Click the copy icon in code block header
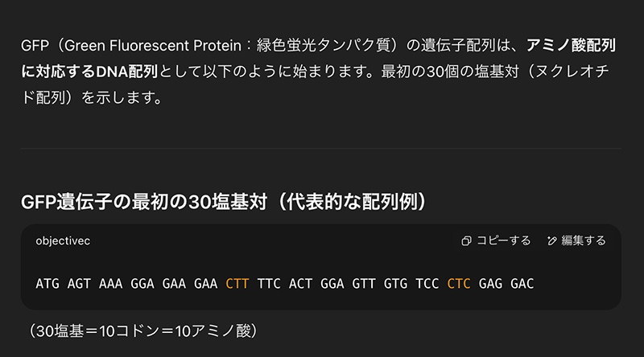The image size is (644, 357). coord(466,241)
